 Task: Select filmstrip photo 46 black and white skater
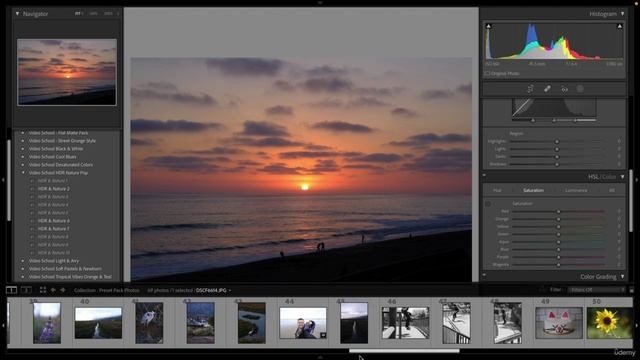click(405, 323)
